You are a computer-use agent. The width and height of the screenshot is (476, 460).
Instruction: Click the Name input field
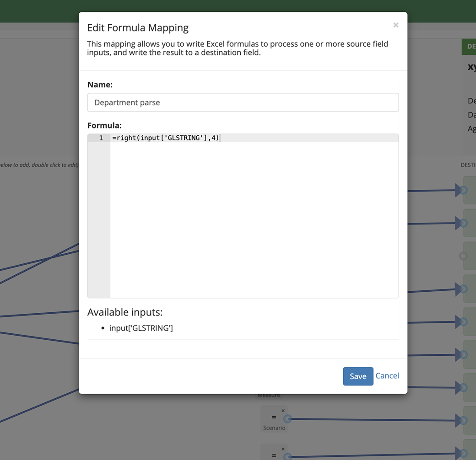[x=243, y=102]
